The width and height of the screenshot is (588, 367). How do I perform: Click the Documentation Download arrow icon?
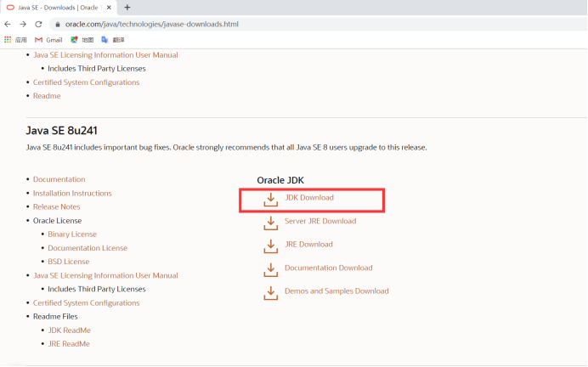[x=271, y=270]
